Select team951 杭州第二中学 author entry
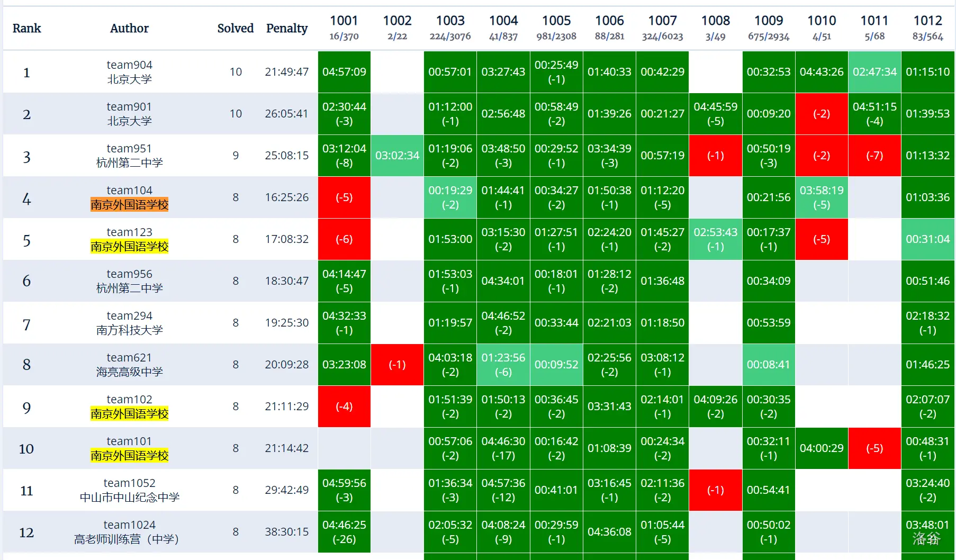 point(129,156)
